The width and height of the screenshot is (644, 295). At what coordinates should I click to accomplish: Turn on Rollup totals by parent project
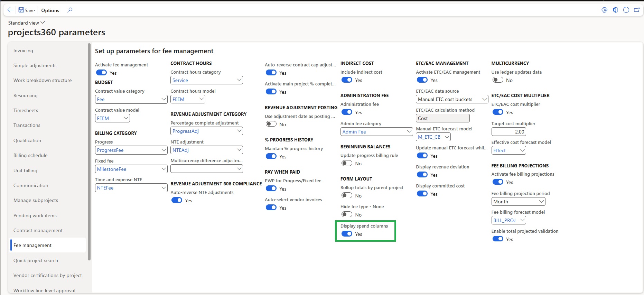click(x=347, y=195)
